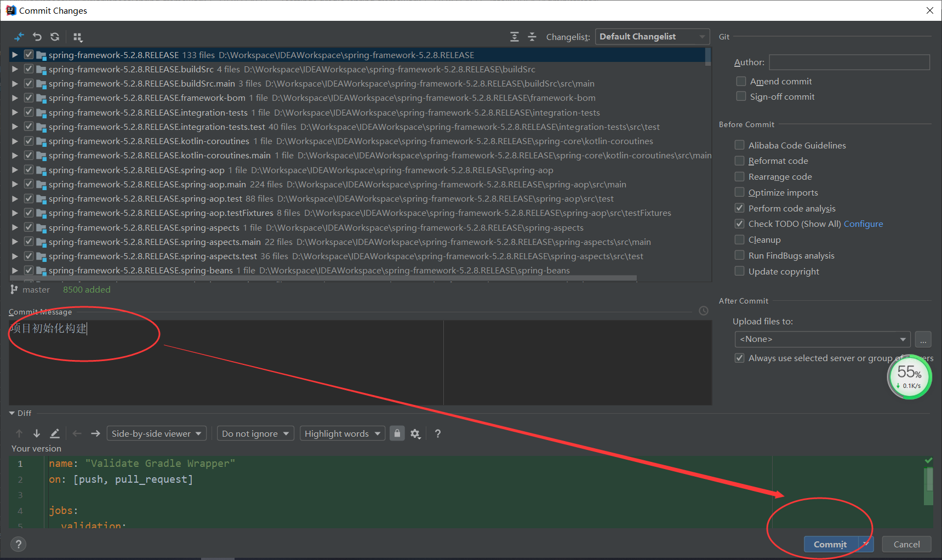Open the Group By icon in the toolbar
Image resolution: width=942 pixels, height=560 pixels.
[x=78, y=37]
